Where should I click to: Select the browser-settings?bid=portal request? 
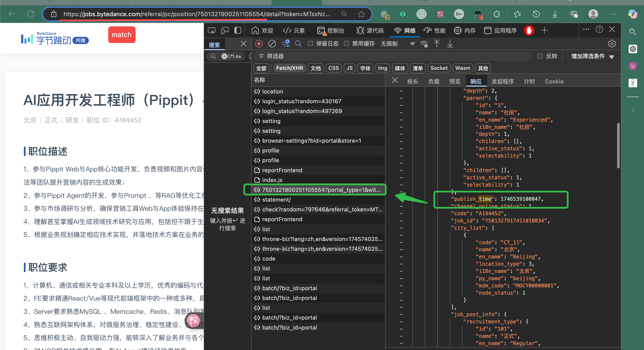click(318, 141)
